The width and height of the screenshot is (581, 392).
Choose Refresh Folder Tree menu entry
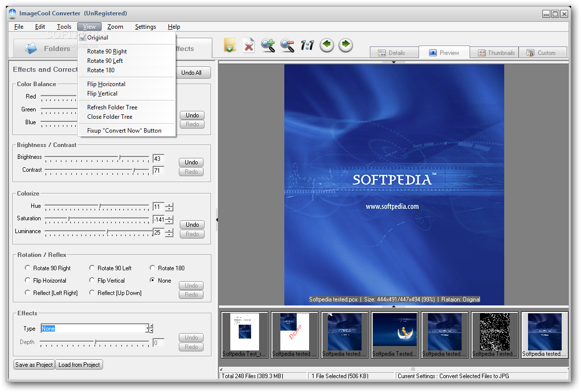click(x=127, y=107)
